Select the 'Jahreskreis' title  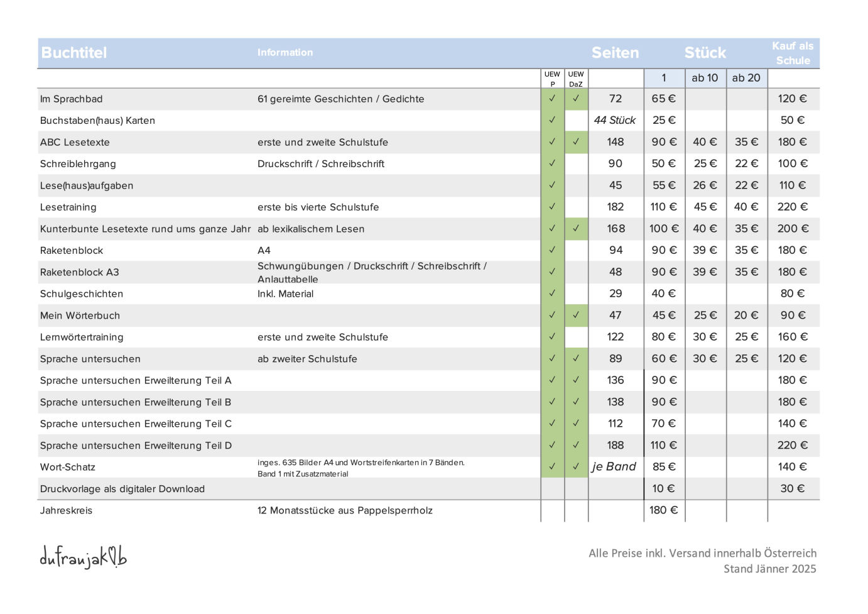pyautogui.click(x=66, y=511)
